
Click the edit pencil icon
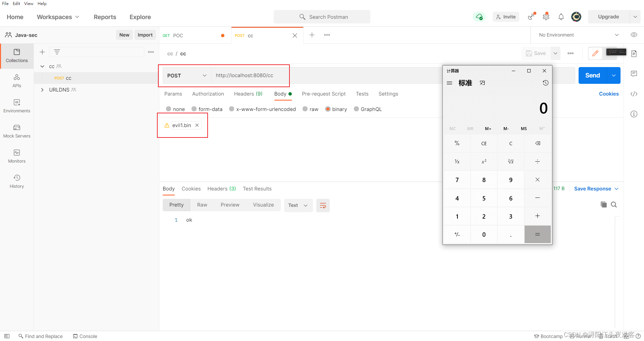pyautogui.click(x=595, y=53)
